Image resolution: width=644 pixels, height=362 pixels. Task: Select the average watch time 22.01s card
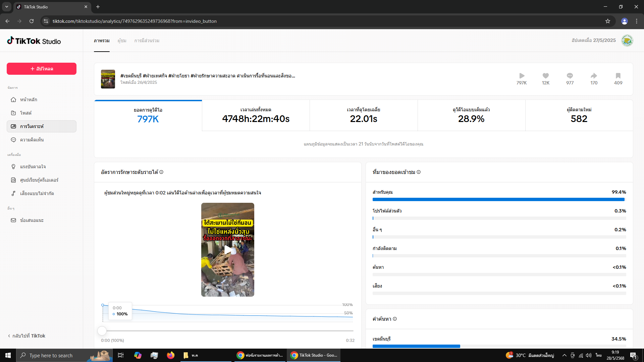(364, 115)
